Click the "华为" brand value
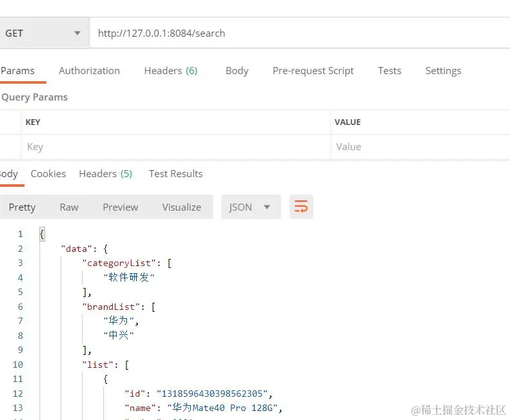This screenshot has height=420, width=510. click(119, 321)
